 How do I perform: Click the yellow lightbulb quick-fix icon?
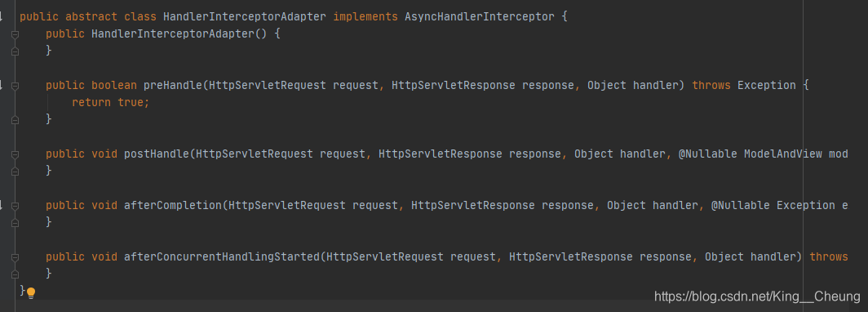pyautogui.click(x=31, y=292)
